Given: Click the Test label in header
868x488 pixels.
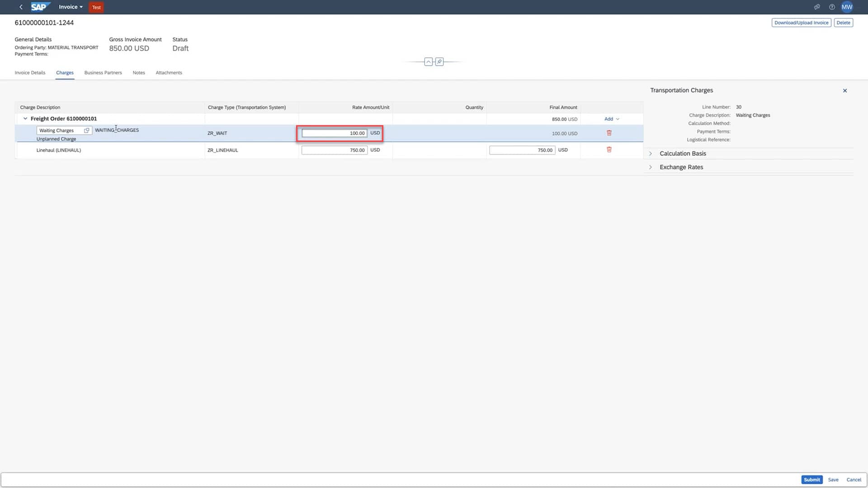Looking at the screenshot, I should [96, 7].
